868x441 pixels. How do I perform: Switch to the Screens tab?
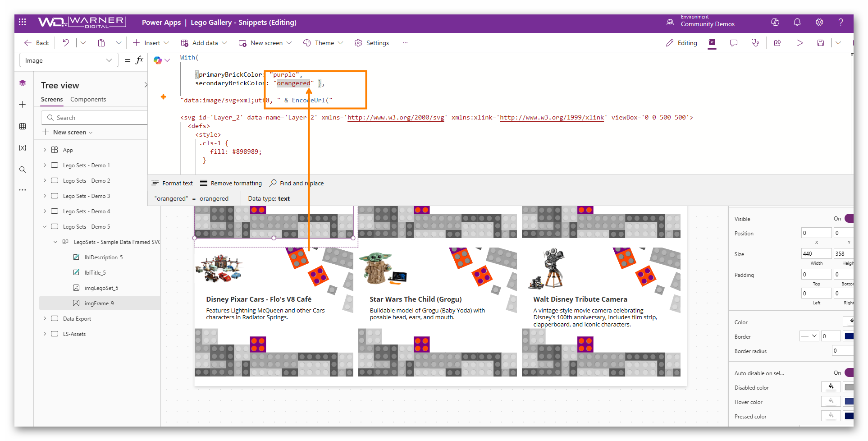click(52, 100)
